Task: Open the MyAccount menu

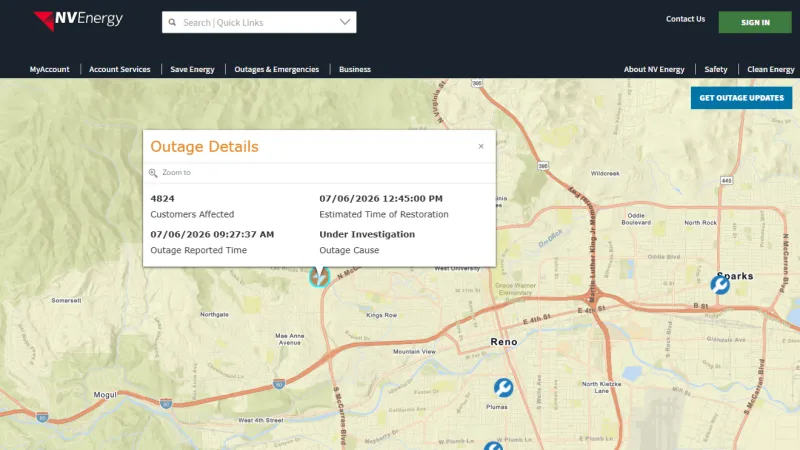Action: (49, 69)
